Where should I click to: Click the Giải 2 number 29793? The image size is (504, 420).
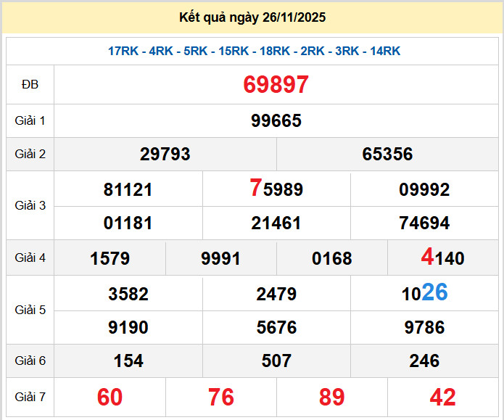click(x=165, y=154)
